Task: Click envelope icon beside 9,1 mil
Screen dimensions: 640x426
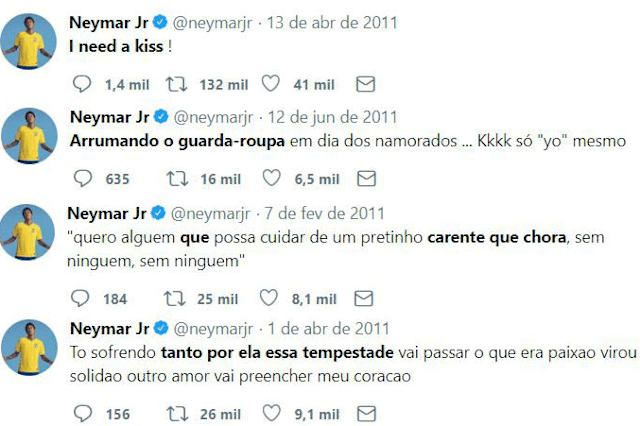Action: pyautogui.click(x=367, y=414)
